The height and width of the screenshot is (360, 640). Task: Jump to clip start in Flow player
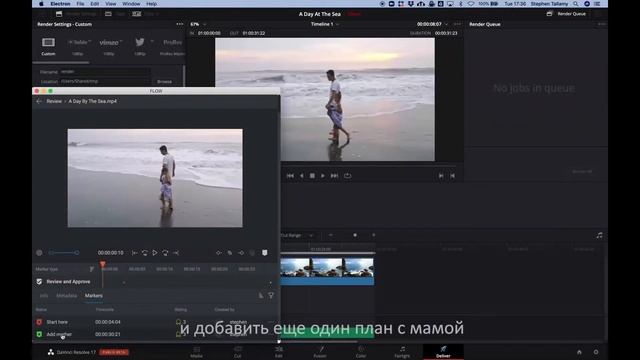pyautogui.click(x=134, y=253)
